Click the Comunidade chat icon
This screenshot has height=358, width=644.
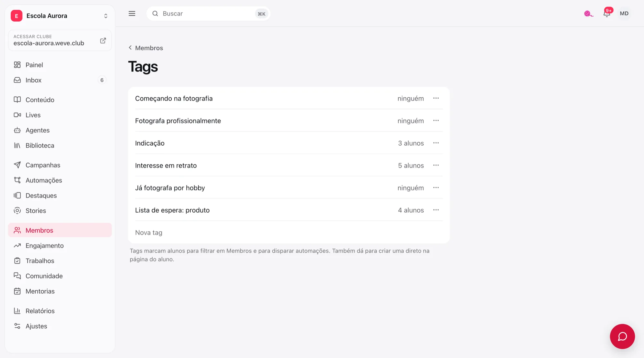(x=17, y=276)
